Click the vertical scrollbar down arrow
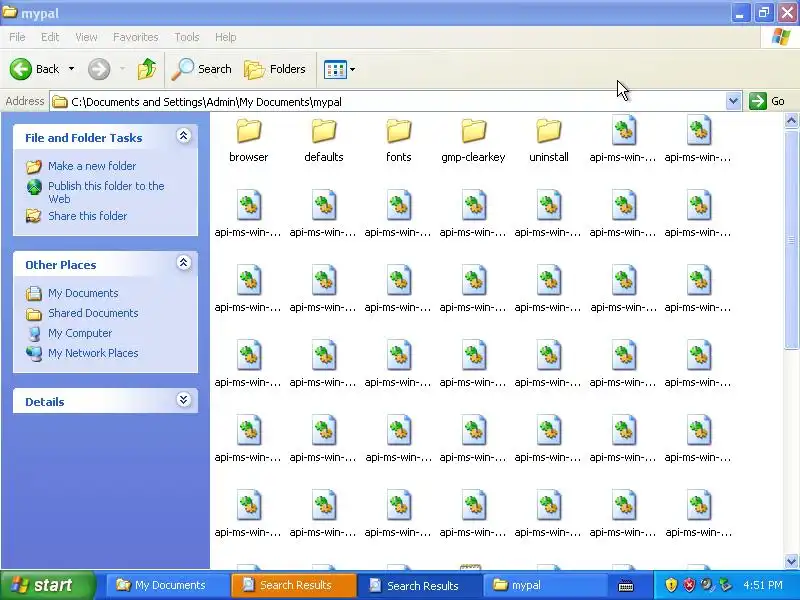The width and height of the screenshot is (800, 600). pyautogui.click(x=791, y=561)
